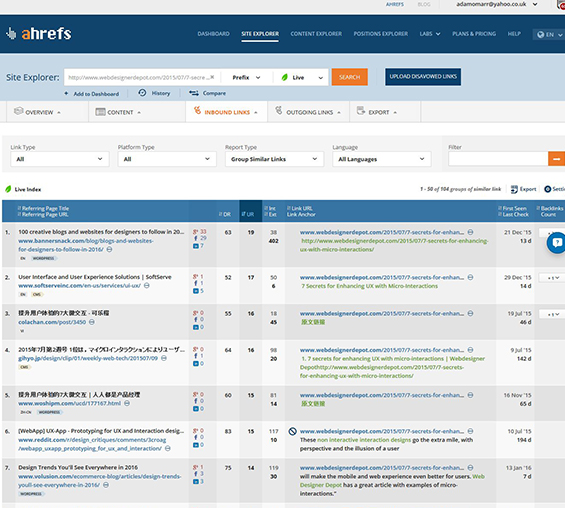This screenshot has width=565, height=508.
Task: Click the open-link icon after the row 1 Link URL
Action: click(x=470, y=232)
